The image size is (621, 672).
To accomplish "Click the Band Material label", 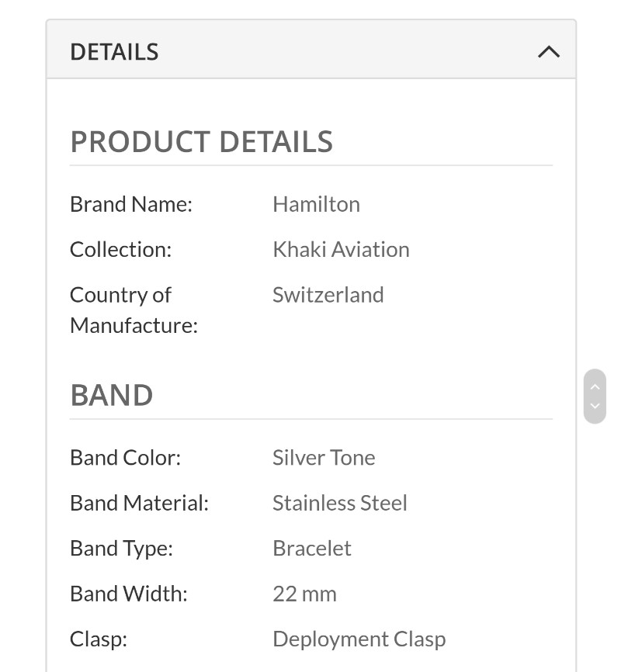I will tap(140, 503).
